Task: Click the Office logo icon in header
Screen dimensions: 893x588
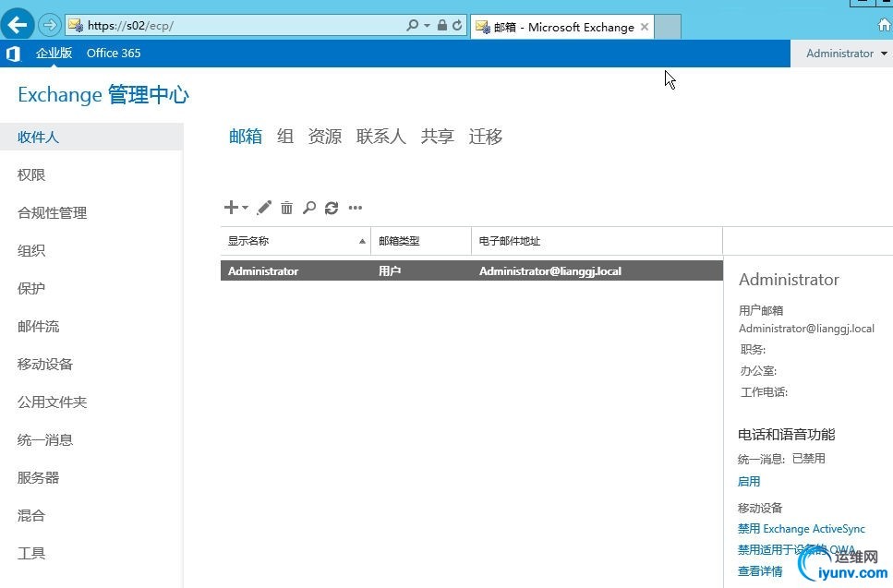Action: [x=13, y=54]
